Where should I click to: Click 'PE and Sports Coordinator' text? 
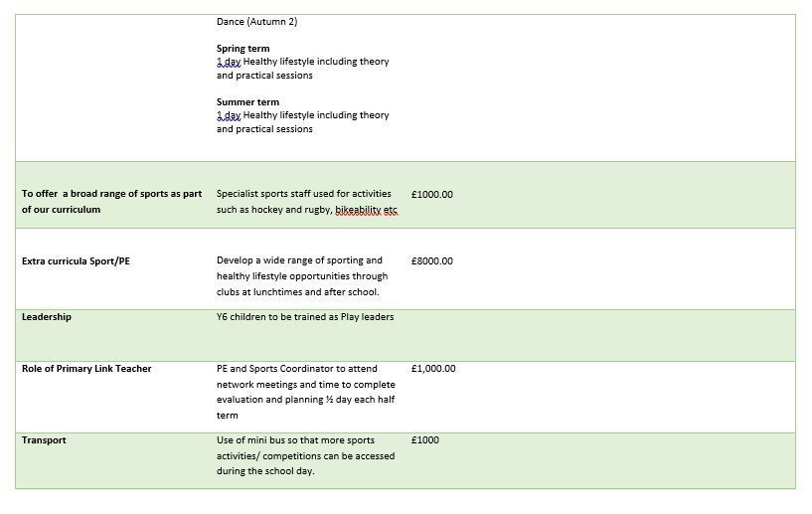point(305,392)
